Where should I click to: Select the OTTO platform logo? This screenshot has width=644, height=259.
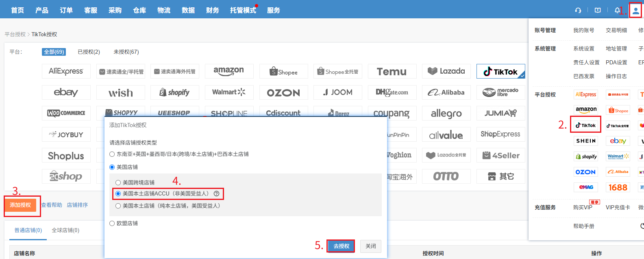point(446,176)
